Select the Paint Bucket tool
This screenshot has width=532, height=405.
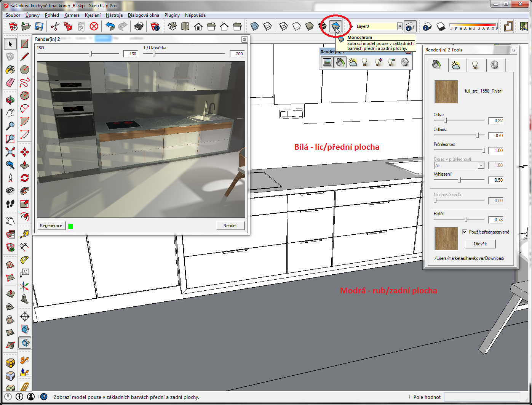[x=10, y=70]
